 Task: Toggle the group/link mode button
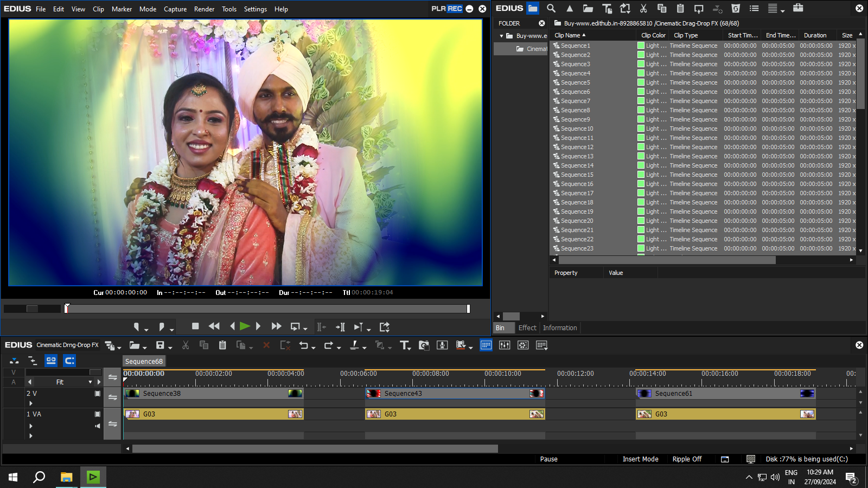(x=51, y=361)
